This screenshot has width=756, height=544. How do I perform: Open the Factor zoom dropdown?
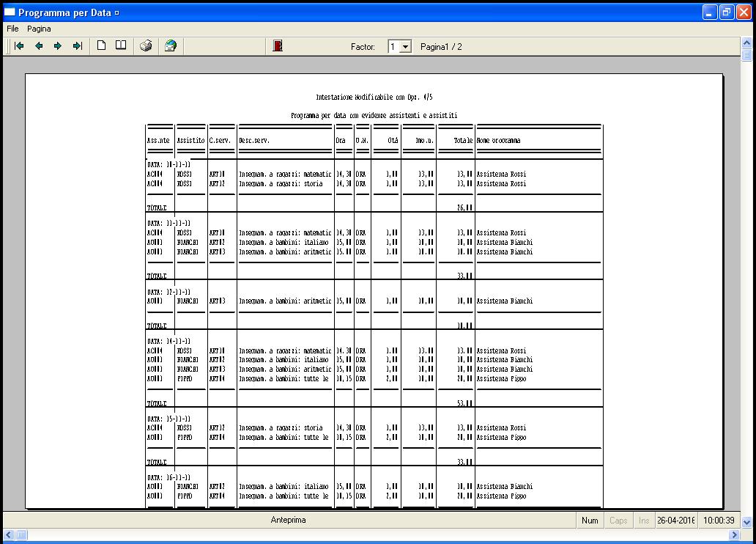point(406,47)
